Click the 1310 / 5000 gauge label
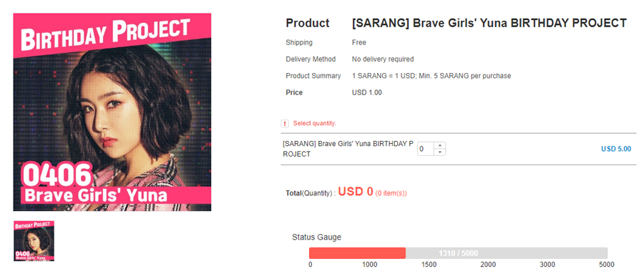The image size is (644, 279). point(458,253)
